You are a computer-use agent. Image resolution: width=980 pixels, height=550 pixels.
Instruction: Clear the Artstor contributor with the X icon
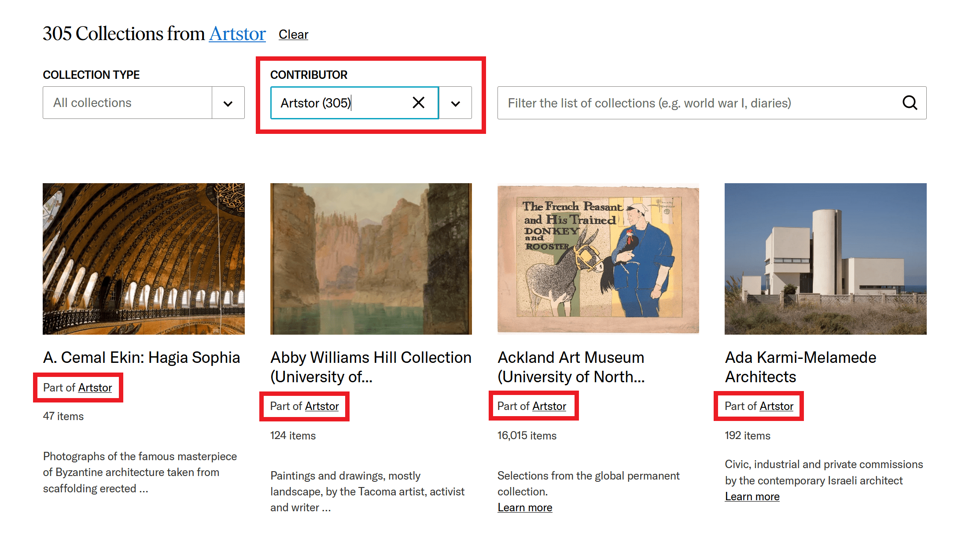[418, 103]
